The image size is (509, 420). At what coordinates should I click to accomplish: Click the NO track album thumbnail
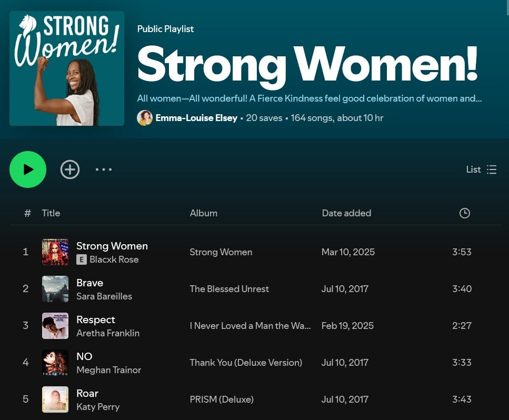55,363
